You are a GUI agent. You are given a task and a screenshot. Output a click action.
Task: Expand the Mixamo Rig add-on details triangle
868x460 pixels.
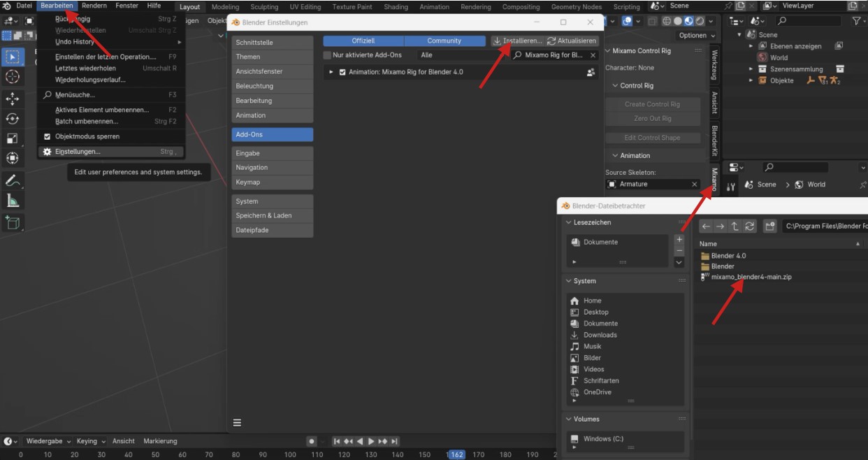point(331,72)
